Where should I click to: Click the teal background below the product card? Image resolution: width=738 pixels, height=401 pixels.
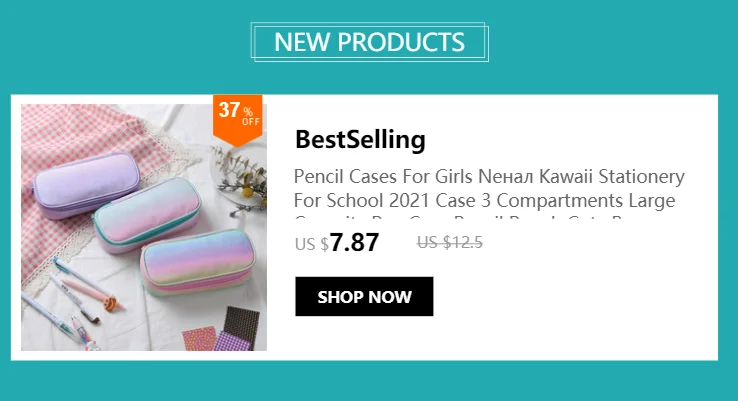369,381
